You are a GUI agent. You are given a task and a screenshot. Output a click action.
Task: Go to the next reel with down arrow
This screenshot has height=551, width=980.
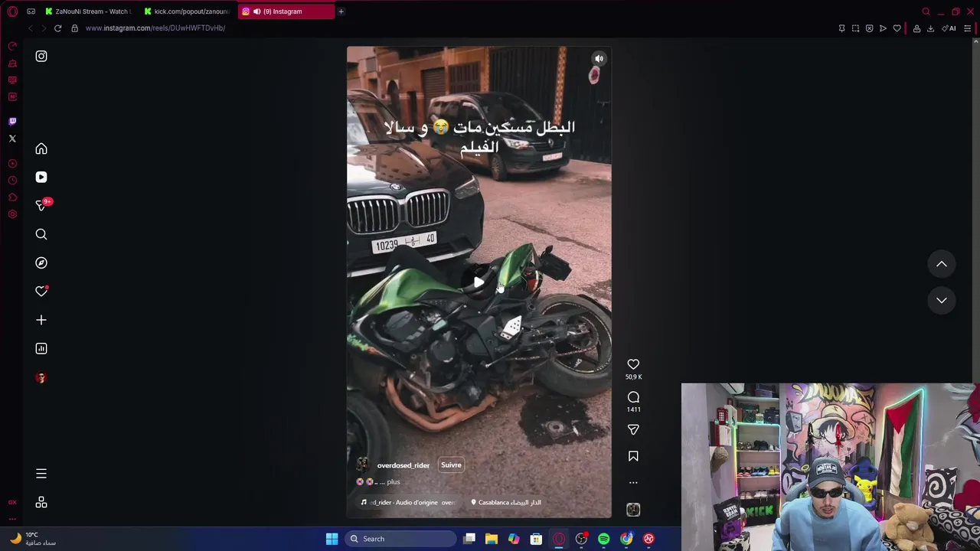coord(942,300)
